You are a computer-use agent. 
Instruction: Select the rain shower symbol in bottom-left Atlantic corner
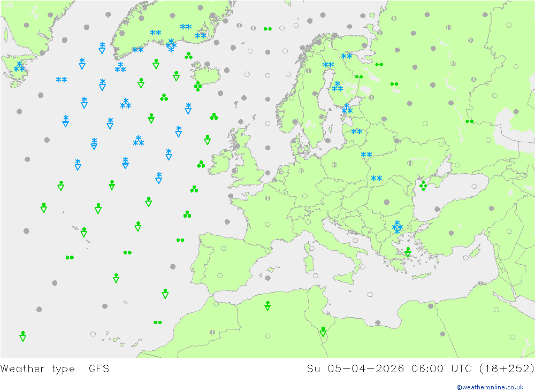pyautogui.click(x=23, y=336)
